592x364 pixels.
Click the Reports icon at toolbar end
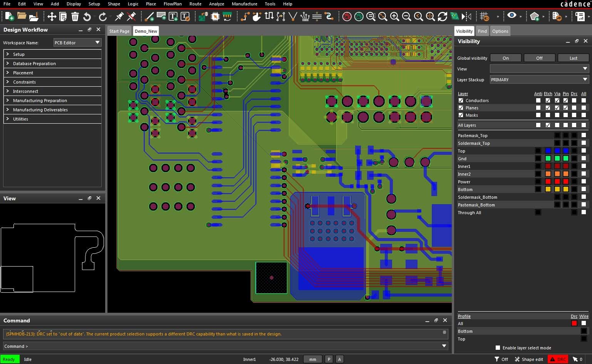580,16
